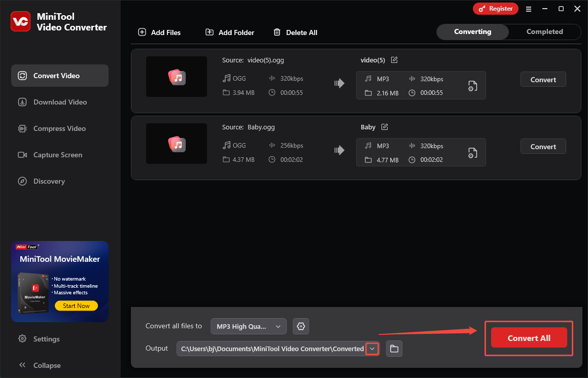Minimize the window

tap(545, 9)
